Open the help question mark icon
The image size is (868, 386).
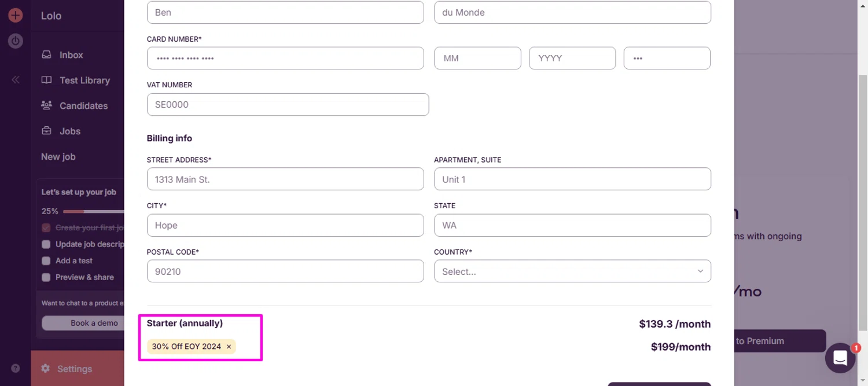tap(16, 368)
